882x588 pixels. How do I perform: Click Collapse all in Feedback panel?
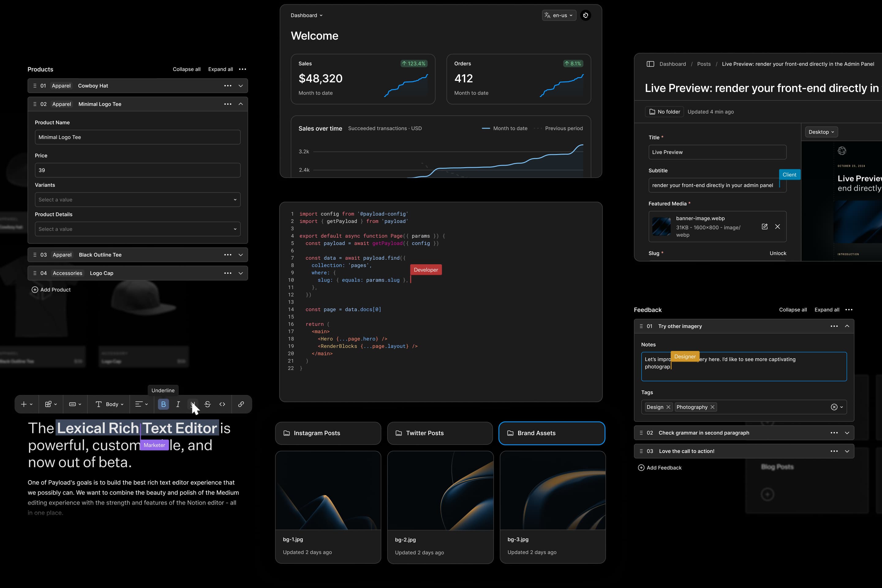pyautogui.click(x=793, y=310)
